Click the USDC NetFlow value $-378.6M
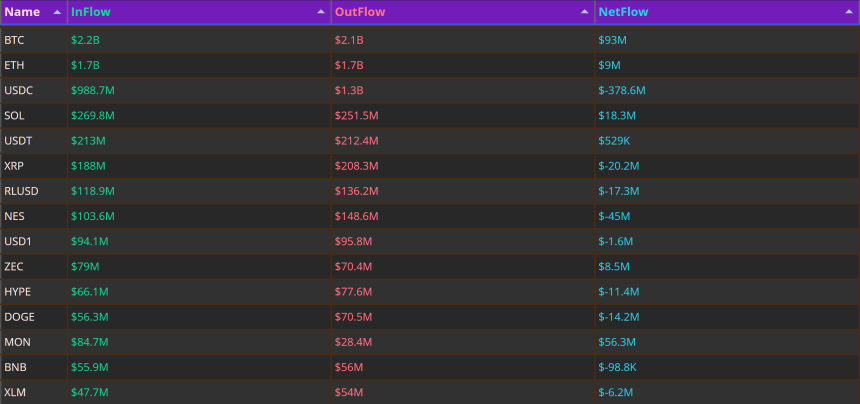Viewport: 860px width, 404px height. tap(621, 90)
